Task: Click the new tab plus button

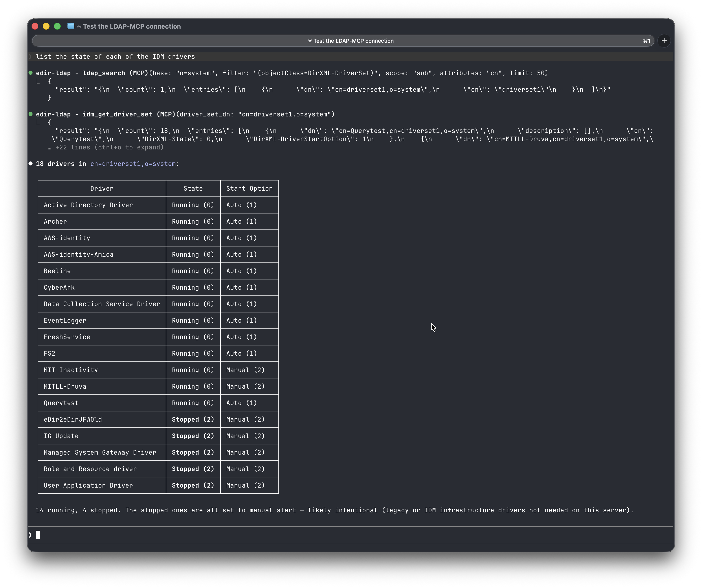Action: click(664, 41)
